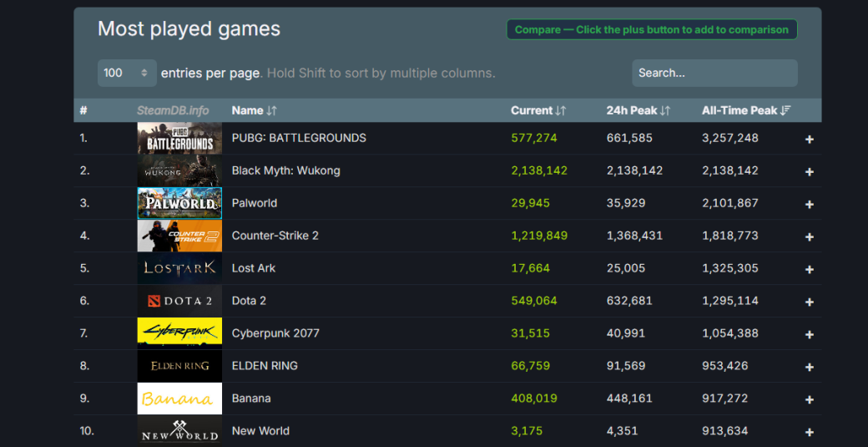Open the Black Myth Wukong thumbnail image
868x447 pixels.
click(x=179, y=170)
